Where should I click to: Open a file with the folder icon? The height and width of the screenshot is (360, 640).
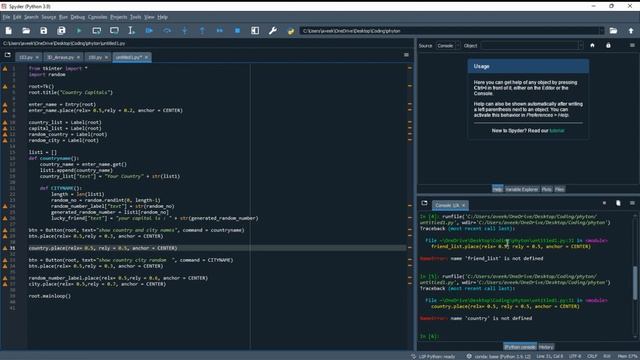pyautogui.click(x=26, y=31)
